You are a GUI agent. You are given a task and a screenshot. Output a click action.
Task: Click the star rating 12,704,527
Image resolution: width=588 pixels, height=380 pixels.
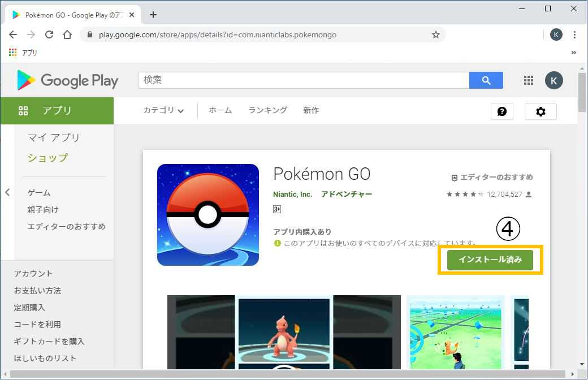pyautogui.click(x=489, y=195)
